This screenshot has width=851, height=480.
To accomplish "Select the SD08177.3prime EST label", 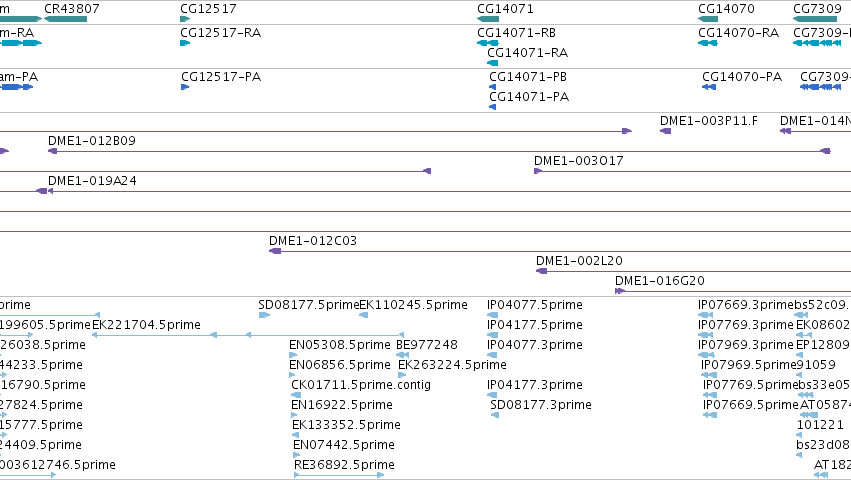I will pyautogui.click(x=541, y=405).
